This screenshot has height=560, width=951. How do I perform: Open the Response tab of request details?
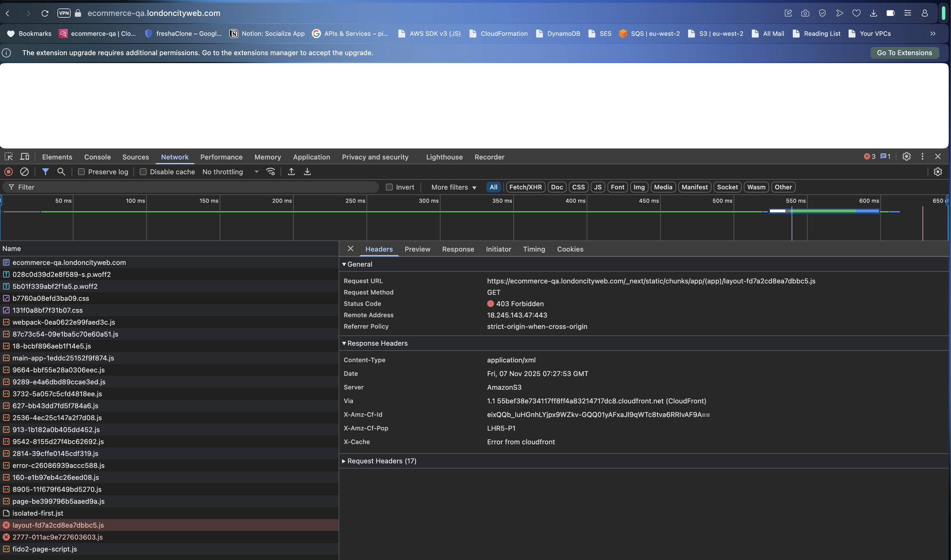(x=458, y=249)
